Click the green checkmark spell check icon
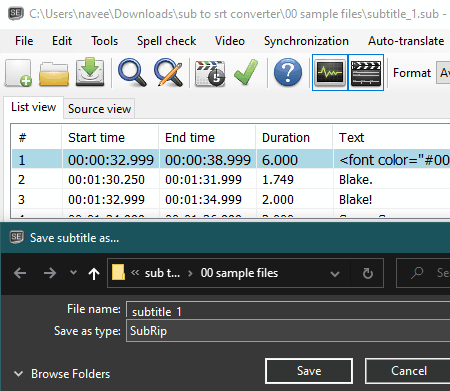Screen dimensions: 450x391 coord(246,72)
